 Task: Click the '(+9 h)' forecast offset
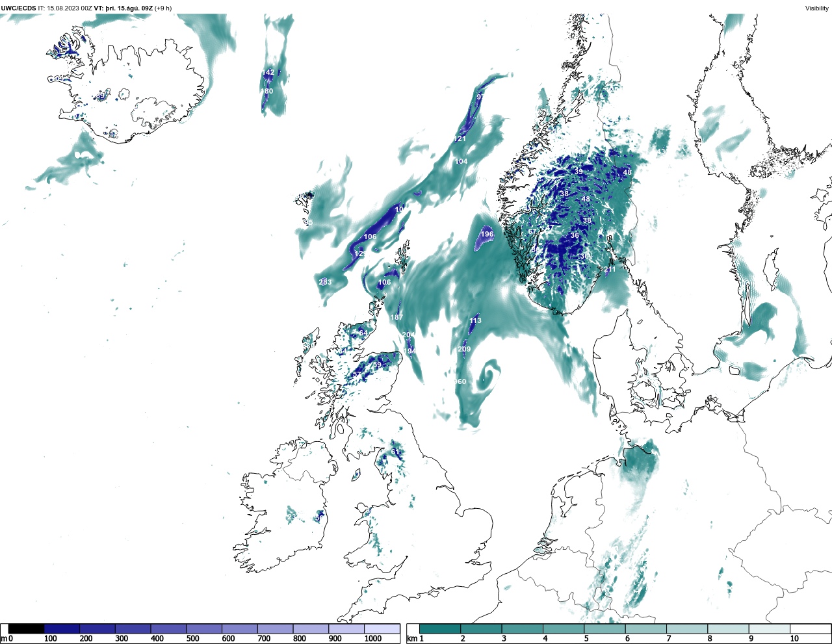163,8
